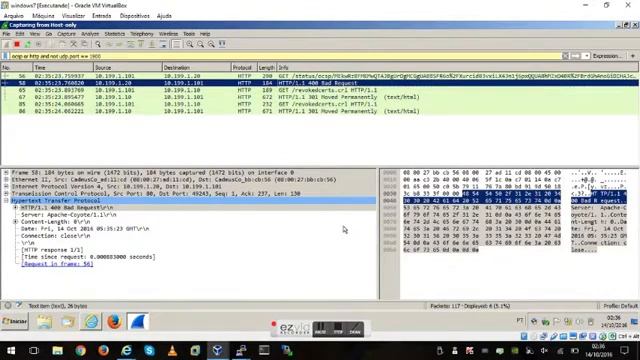640x360 pixels.
Task: Open Skype from host taskbar
Action: 149,351
